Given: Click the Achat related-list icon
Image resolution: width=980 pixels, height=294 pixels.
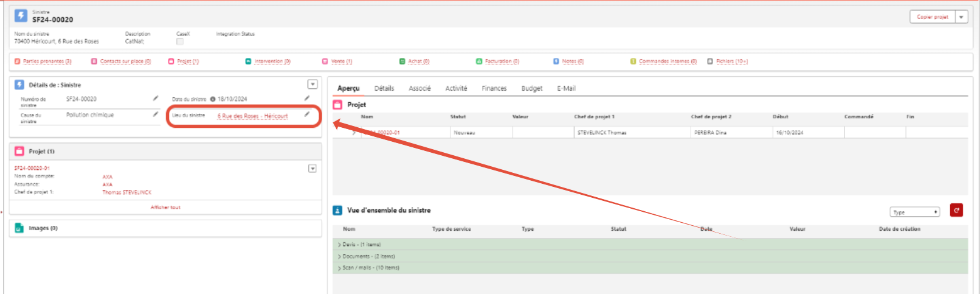Looking at the screenshot, I should (x=402, y=61).
